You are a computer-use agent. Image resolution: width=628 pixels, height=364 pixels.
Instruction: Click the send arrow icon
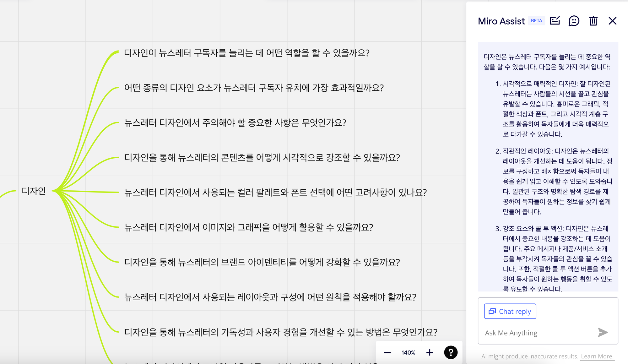coord(603,332)
